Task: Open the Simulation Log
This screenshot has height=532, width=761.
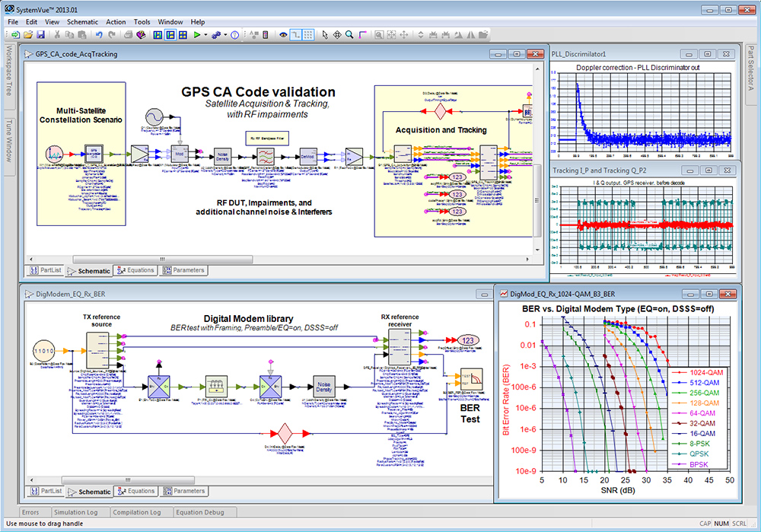Action: pyautogui.click(x=78, y=512)
